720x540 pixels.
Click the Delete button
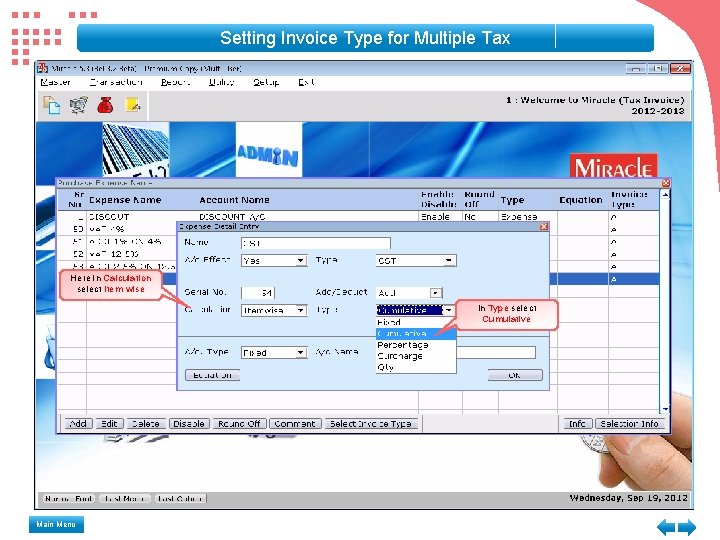click(146, 424)
